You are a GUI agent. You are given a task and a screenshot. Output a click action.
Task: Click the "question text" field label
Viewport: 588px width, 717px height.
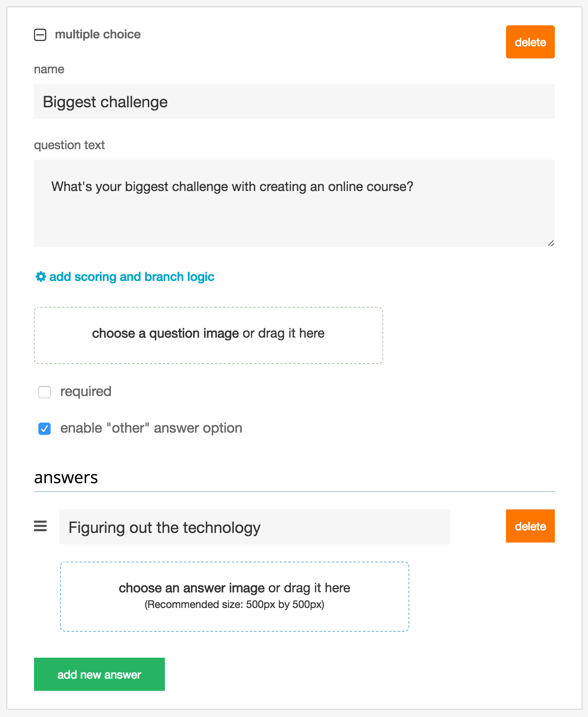click(69, 145)
